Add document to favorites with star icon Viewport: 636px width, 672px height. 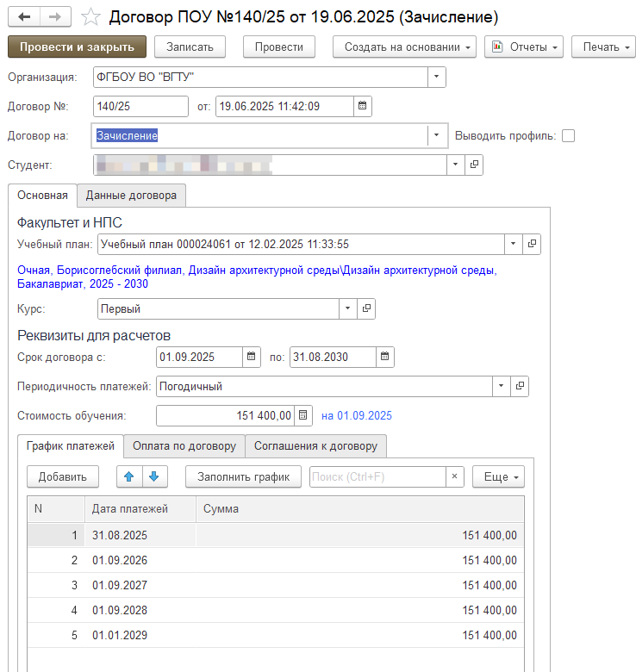click(x=90, y=17)
